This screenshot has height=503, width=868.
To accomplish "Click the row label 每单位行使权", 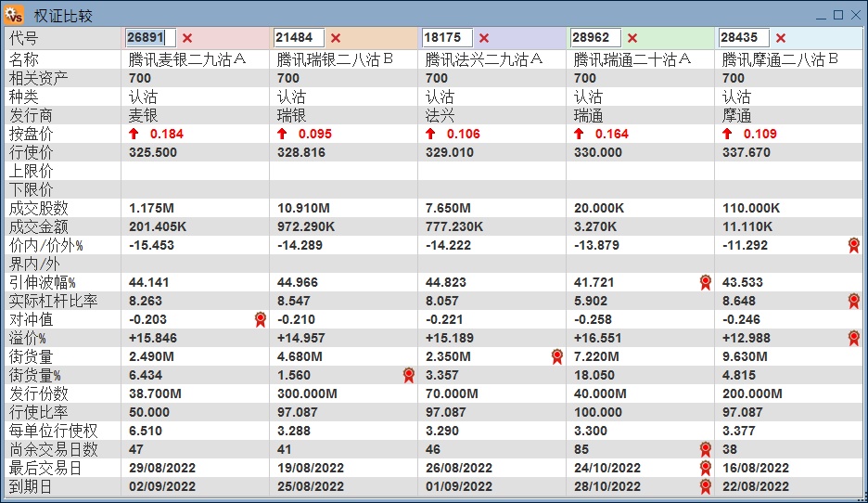I will tap(53, 431).
